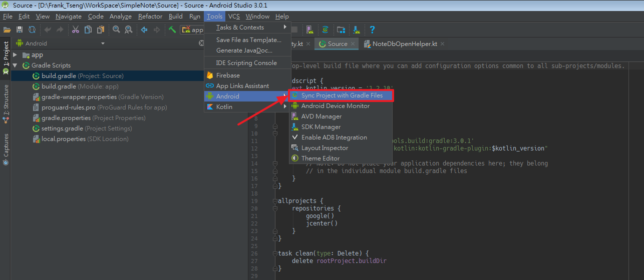The height and width of the screenshot is (280, 644).
Task: Open the Refactor menu
Action: 150,16
